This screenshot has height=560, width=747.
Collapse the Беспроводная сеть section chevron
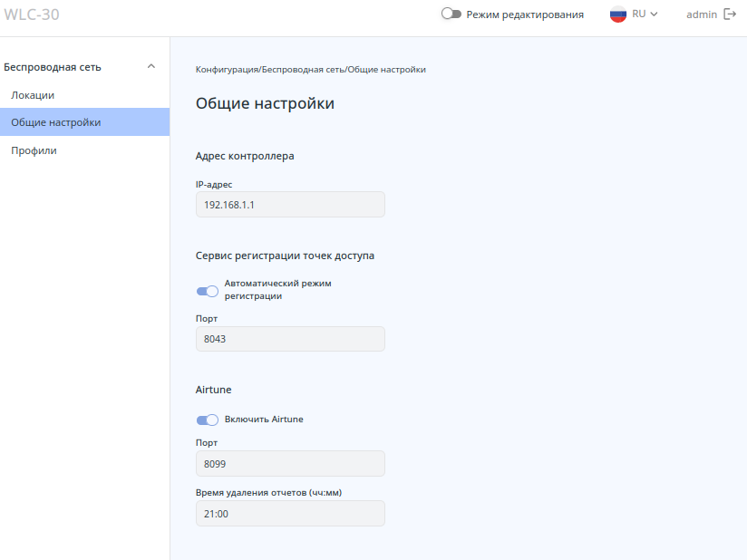click(x=151, y=66)
